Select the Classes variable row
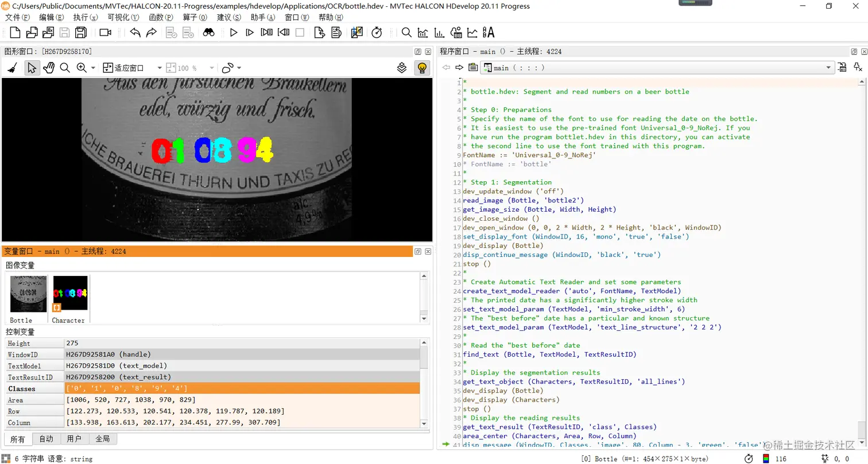This screenshot has width=868, height=464. coord(22,389)
